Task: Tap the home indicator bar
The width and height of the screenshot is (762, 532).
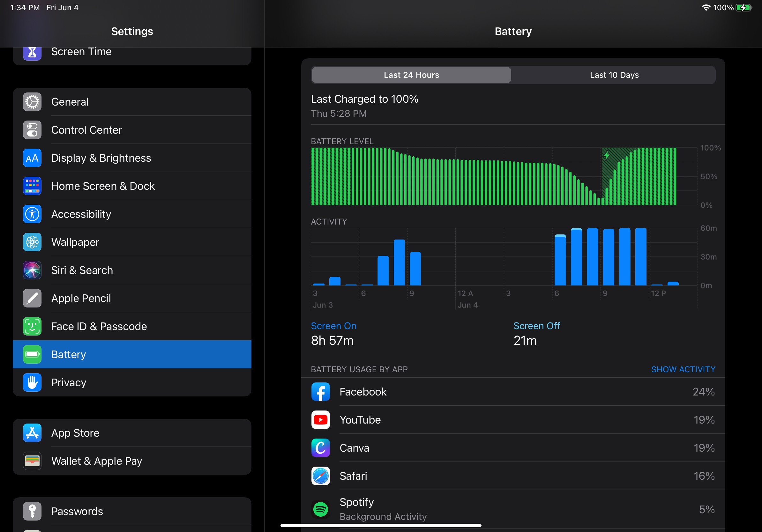Action: point(381,525)
